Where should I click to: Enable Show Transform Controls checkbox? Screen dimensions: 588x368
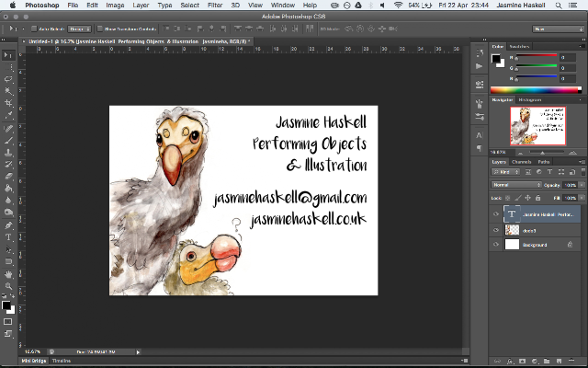coord(100,29)
